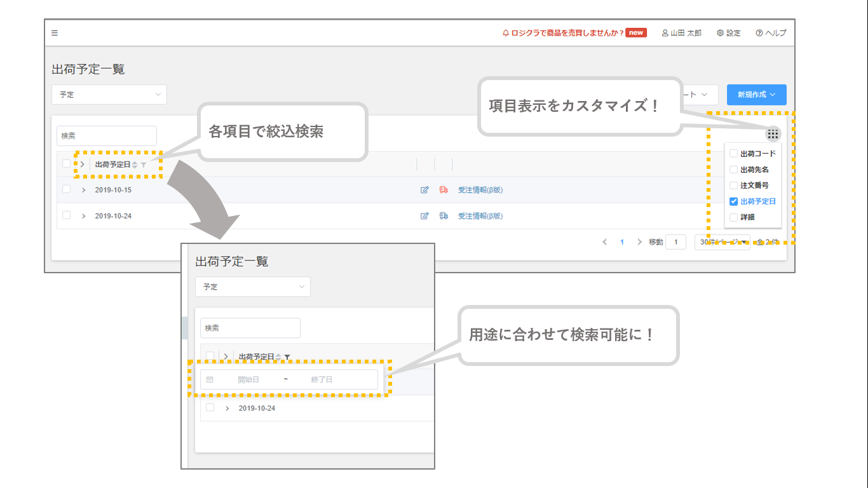Enable the 注文番号 column checkbox
868x488 pixels.
click(x=733, y=185)
